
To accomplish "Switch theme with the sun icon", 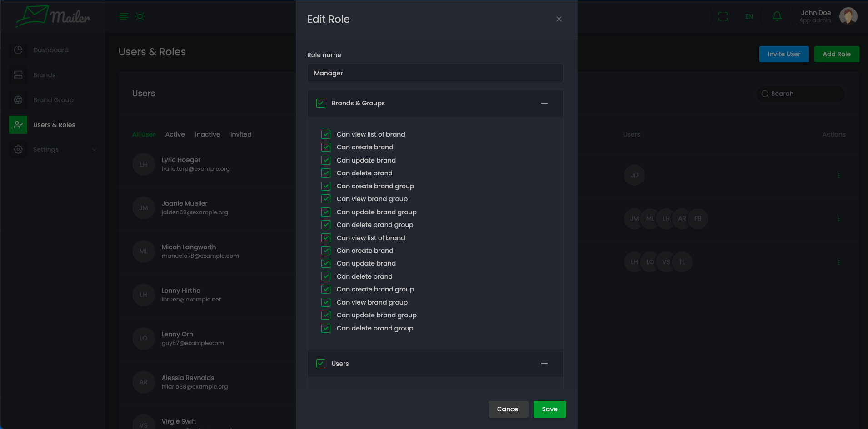I will coord(140,17).
